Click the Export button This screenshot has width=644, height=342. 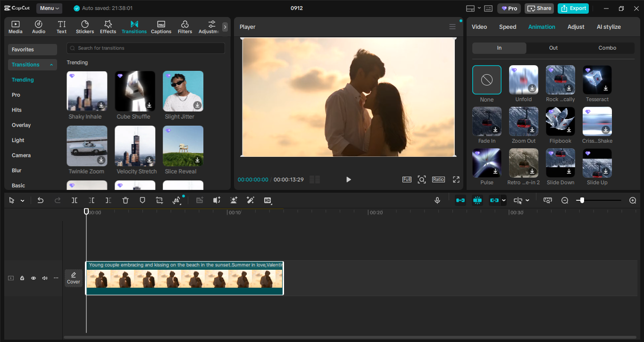coord(573,8)
